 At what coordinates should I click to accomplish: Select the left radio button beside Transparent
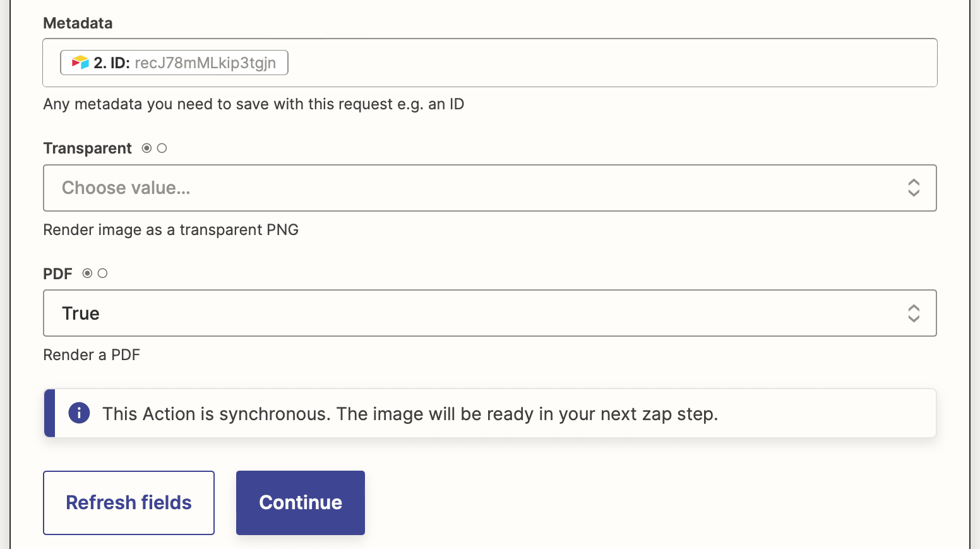tap(146, 148)
